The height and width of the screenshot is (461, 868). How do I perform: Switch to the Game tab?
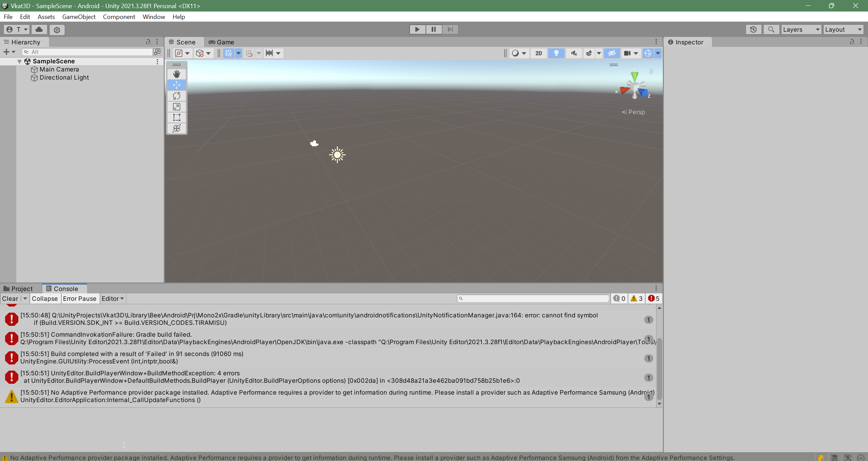[221, 42]
